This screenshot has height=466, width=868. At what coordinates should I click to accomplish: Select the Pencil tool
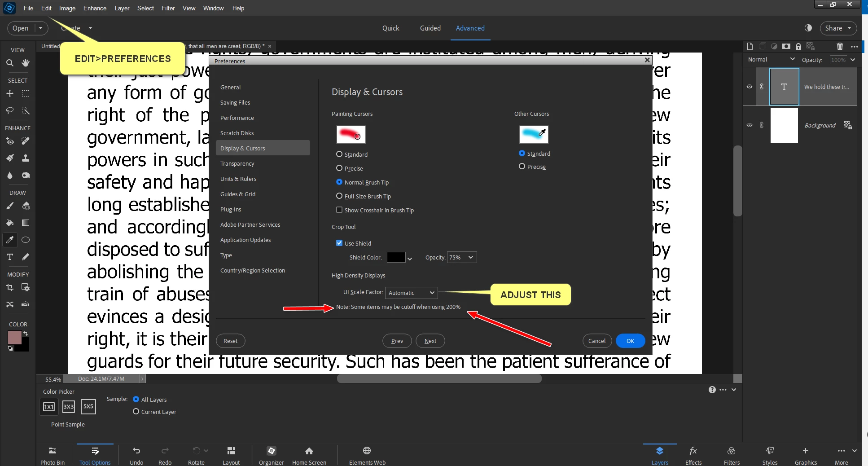[26, 257]
